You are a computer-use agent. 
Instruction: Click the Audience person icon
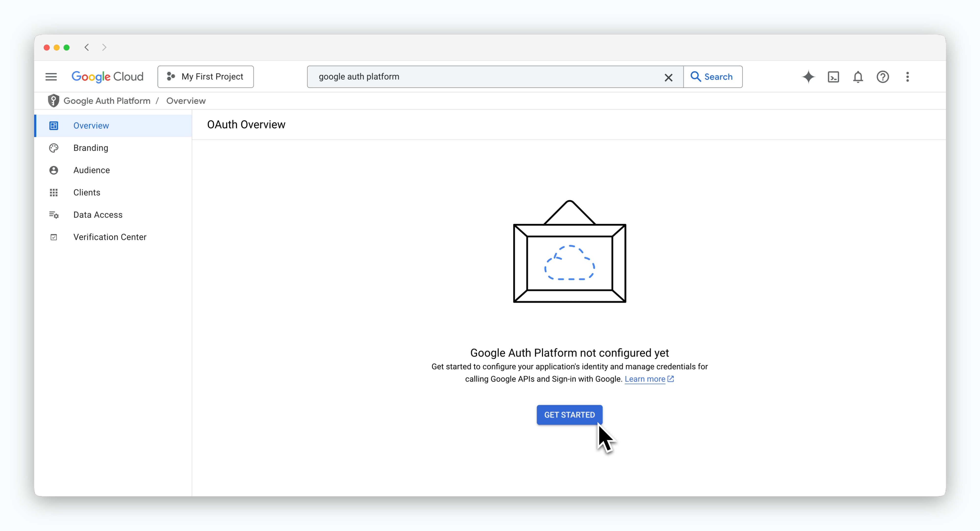point(54,170)
